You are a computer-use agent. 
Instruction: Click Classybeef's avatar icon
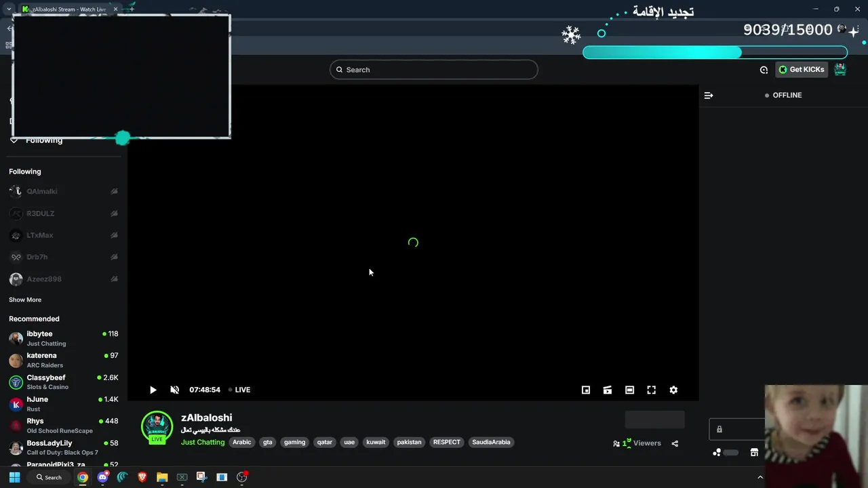16,382
